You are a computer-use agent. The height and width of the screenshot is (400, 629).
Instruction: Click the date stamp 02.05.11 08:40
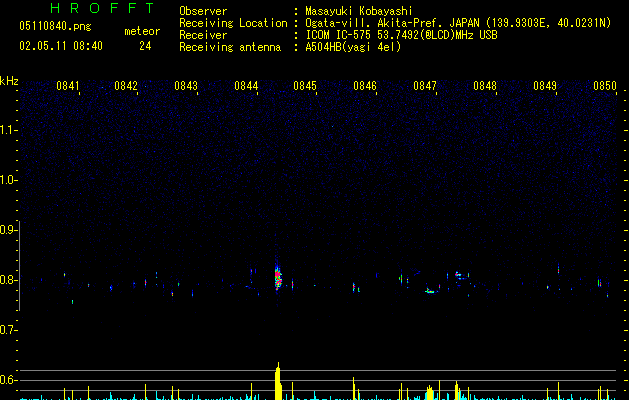pyautogui.click(x=61, y=46)
